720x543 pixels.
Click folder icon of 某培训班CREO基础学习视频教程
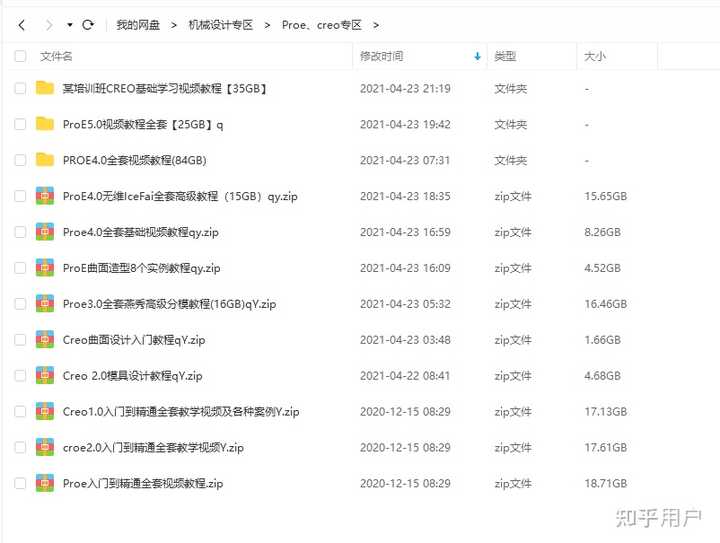point(45,88)
